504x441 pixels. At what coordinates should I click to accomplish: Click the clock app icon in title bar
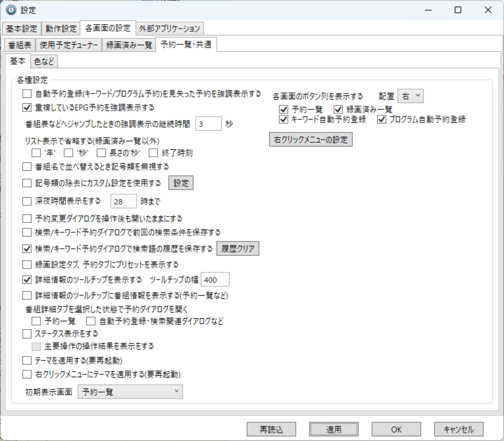pyautogui.click(x=11, y=10)
